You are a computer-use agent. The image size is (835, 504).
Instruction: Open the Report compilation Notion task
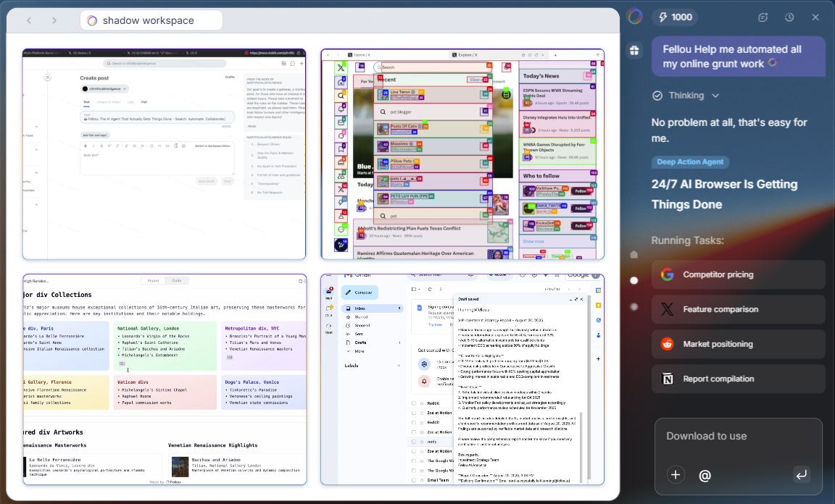(738, 379)
